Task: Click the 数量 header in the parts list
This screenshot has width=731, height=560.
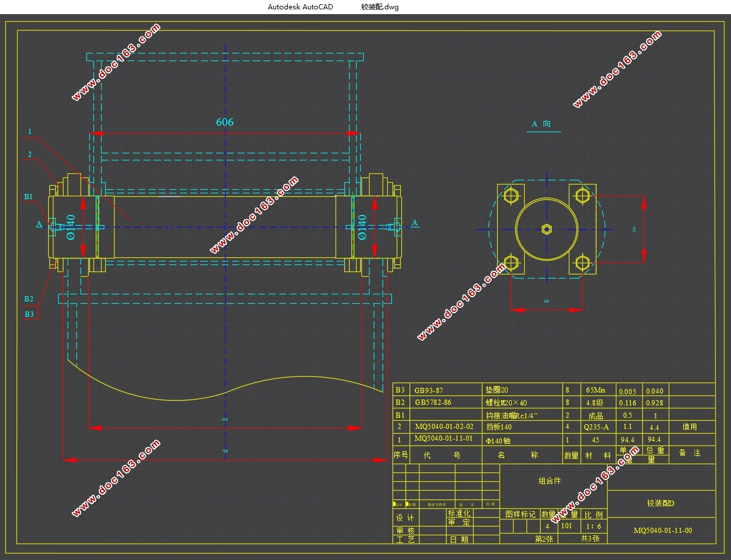Action: [571, 455]
